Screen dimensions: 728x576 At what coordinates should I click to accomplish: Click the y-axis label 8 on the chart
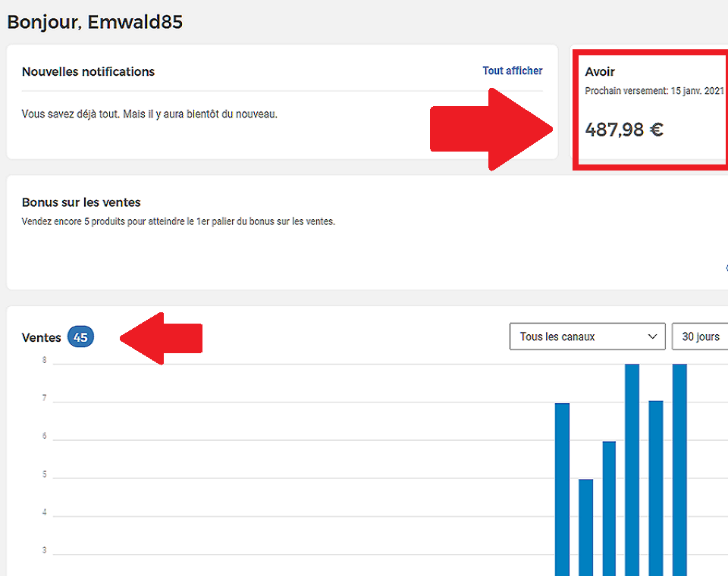click(x=45, y=360)
